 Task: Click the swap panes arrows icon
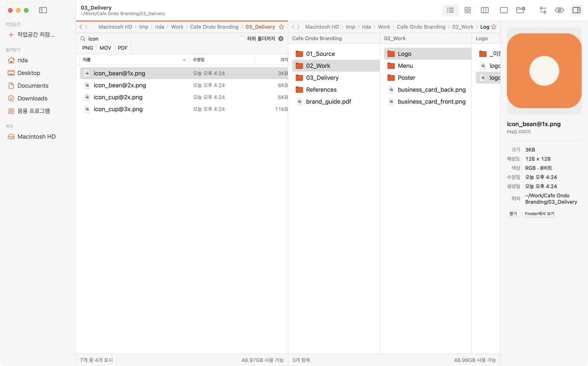[x=543, y=10]
